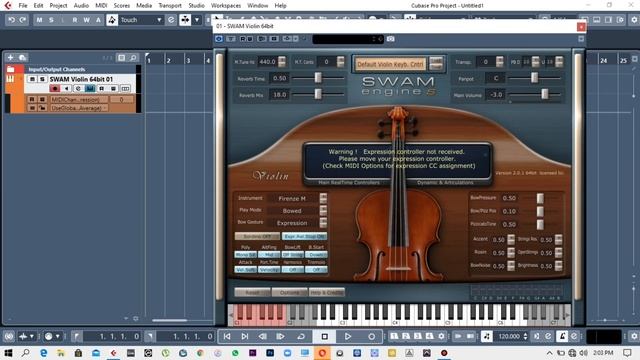This screenshot has height=360, width=640.
Task: Click the Expr. Aut. Stop On button
Action: click(304, 236)
